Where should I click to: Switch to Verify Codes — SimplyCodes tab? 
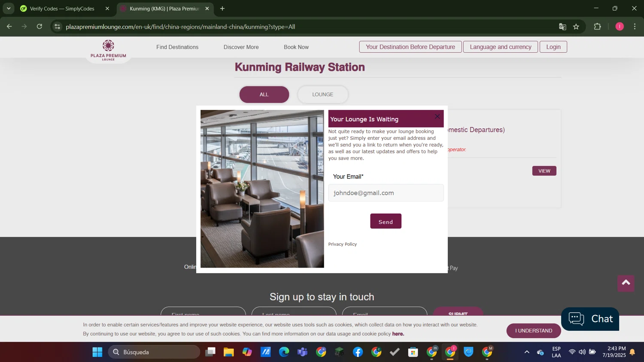click(x=62, y=9)
